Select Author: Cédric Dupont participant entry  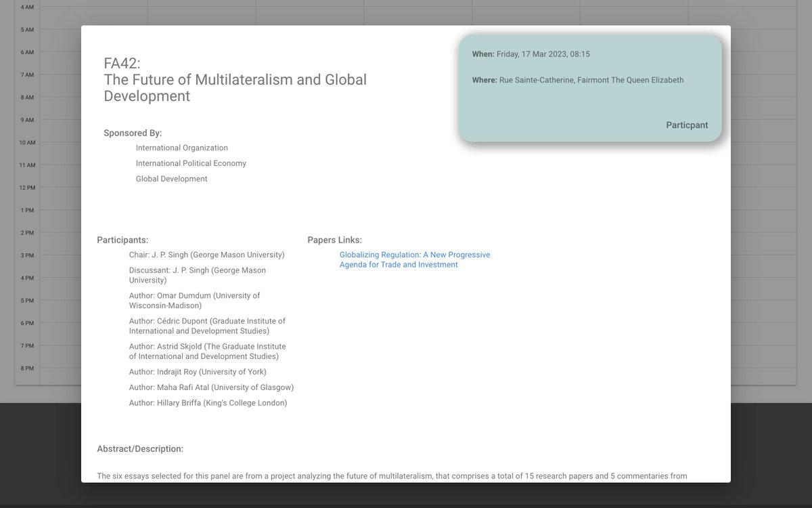point(207,325)
